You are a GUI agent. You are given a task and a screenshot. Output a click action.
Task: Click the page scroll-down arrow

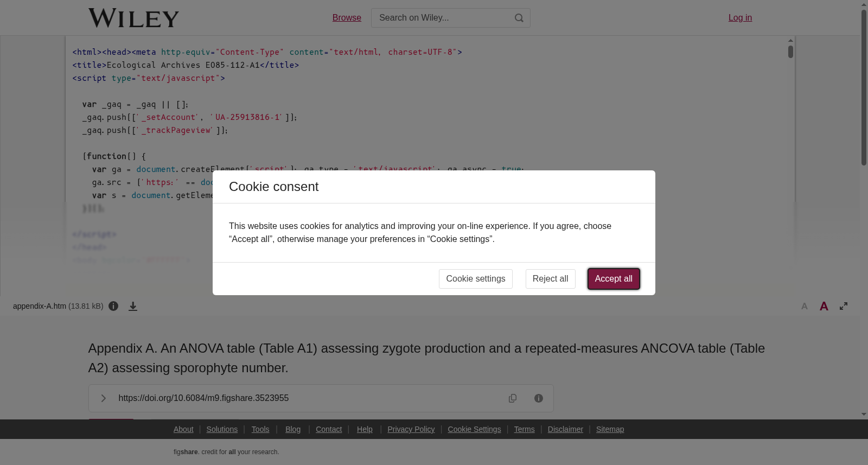(x=864, y=415)
